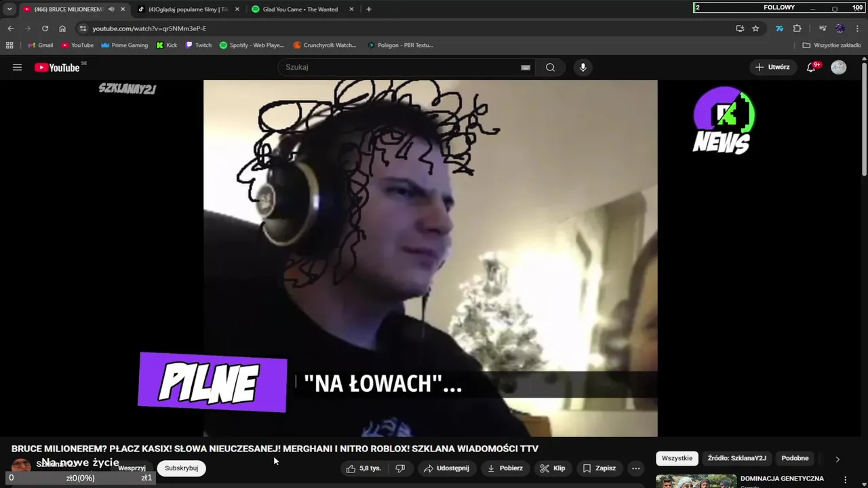Open the YouTube account avatar menu
Viewport: 868px width, 488px height.
839,67
